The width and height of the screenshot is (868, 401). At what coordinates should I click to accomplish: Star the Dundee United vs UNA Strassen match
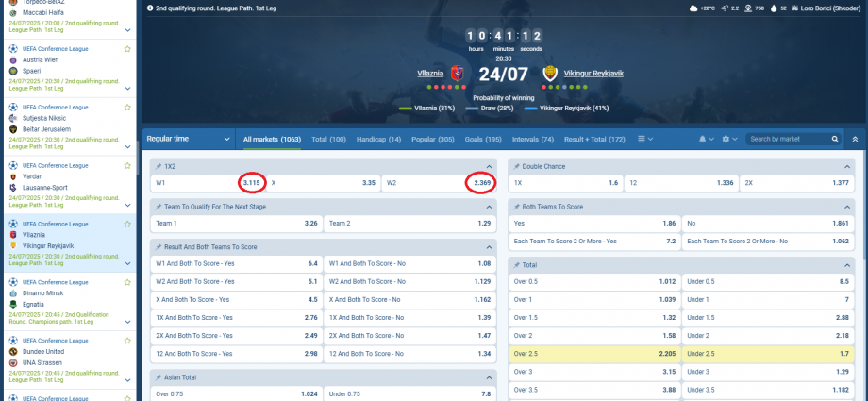(x=127, y=341)
